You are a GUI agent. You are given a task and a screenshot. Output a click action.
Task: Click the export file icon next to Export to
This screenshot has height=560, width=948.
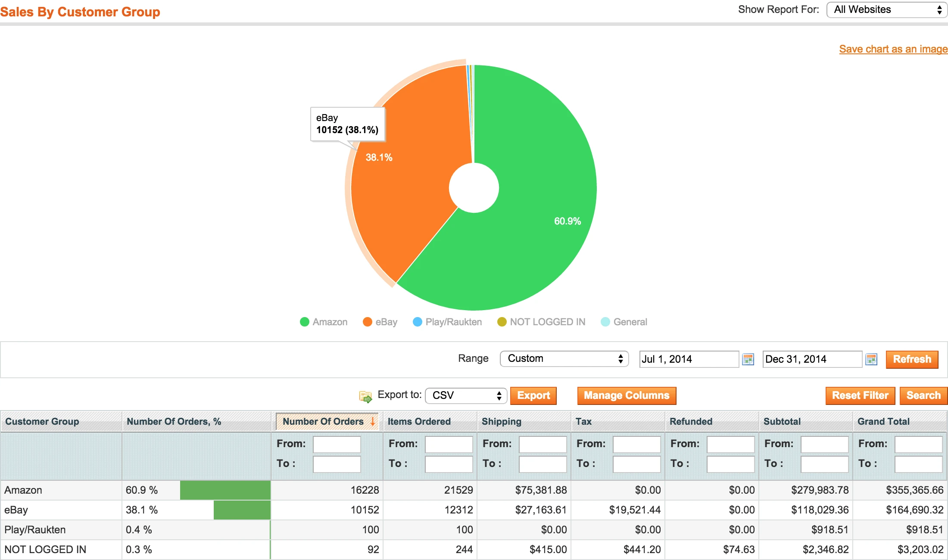pos(366,396)
